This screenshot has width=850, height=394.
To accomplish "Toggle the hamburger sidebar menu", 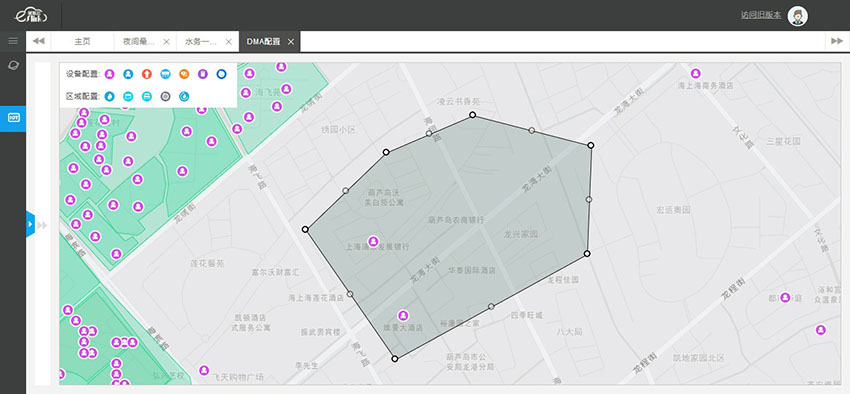I will click(13, 41).
